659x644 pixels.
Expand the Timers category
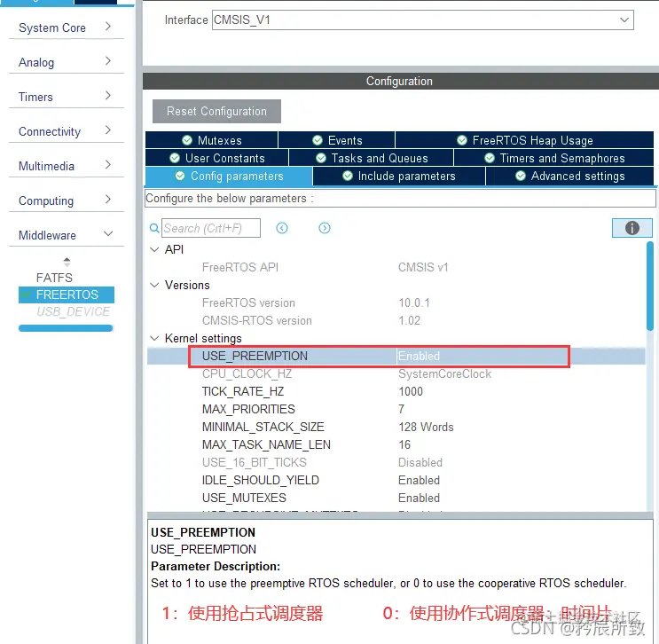click(67, 97)
